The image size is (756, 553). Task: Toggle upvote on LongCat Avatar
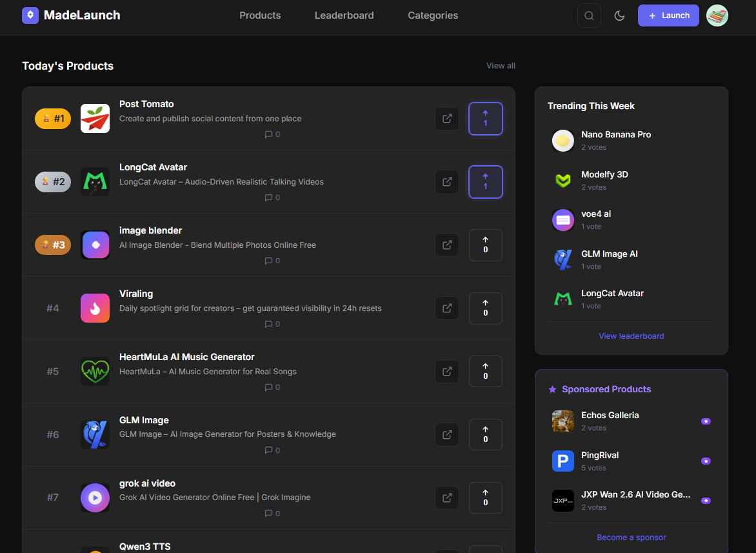485,182
